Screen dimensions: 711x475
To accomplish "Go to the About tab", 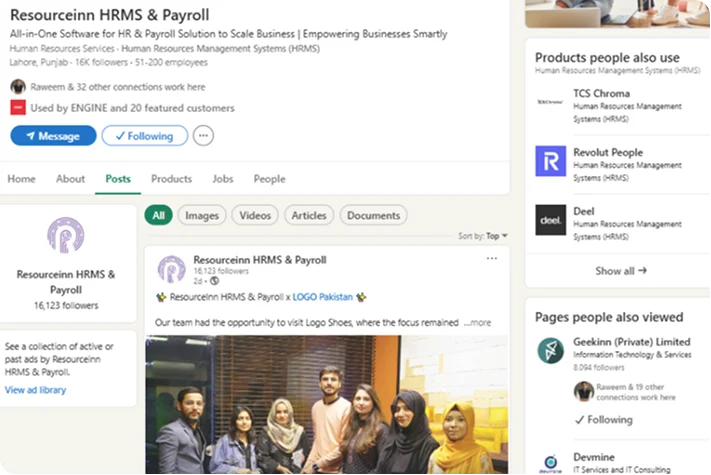I will point(70,179).
